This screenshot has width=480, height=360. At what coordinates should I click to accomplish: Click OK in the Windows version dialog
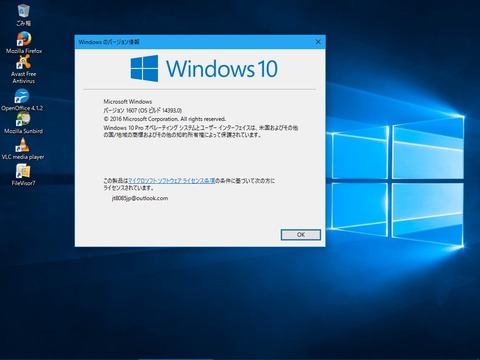point(301,234)
